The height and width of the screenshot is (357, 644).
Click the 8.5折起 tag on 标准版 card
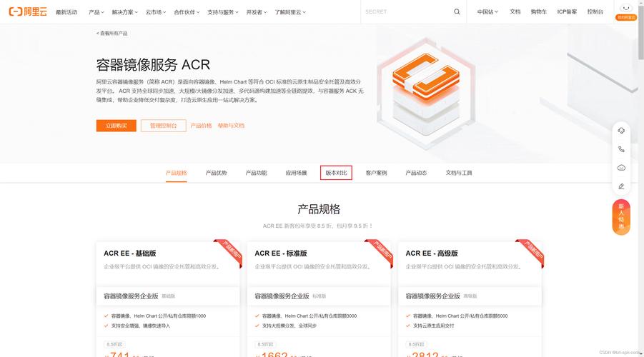click(265, 344)
